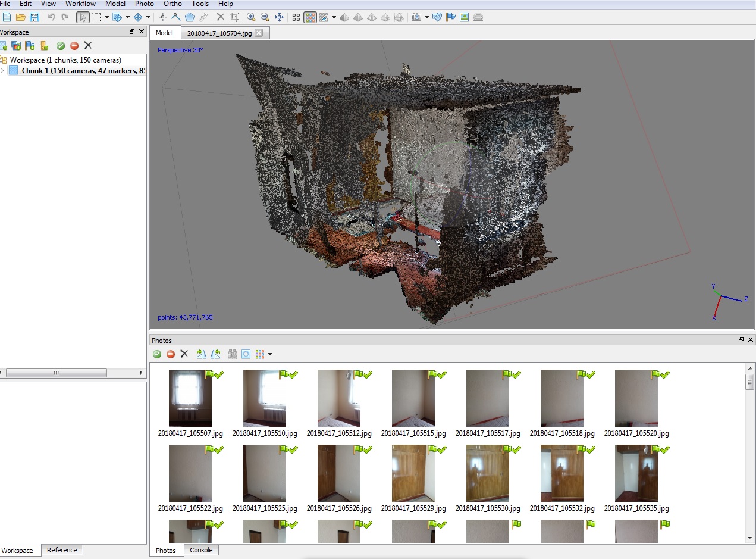This screenshot has height=559, width=756.
Task: Show the textured model view
Action: pyautogui.click(x=385, y=17)
